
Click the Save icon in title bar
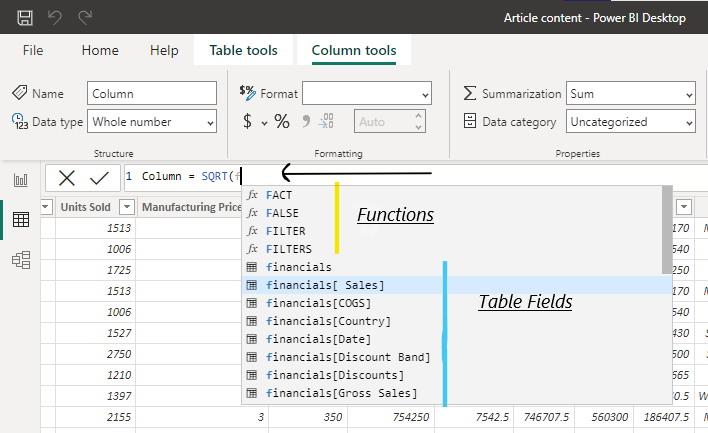(25, 17)
